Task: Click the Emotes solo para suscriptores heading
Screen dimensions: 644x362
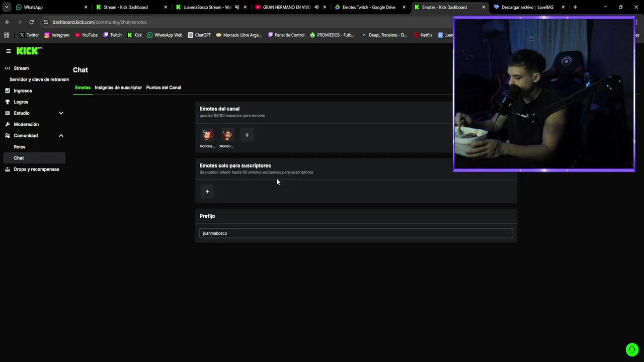Action: [235, 165]
